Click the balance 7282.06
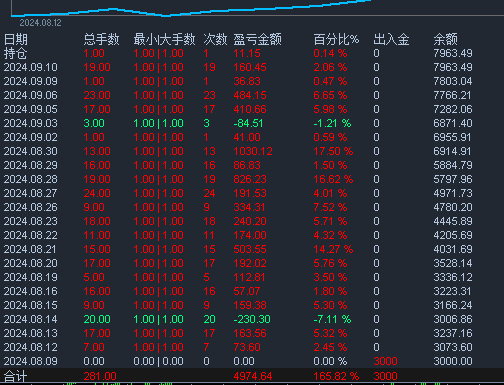504x385 pixels. click(453, 109)
